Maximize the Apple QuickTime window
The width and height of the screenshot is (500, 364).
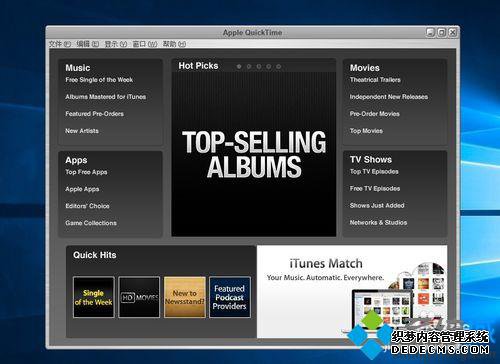click(x=442, y=32)
